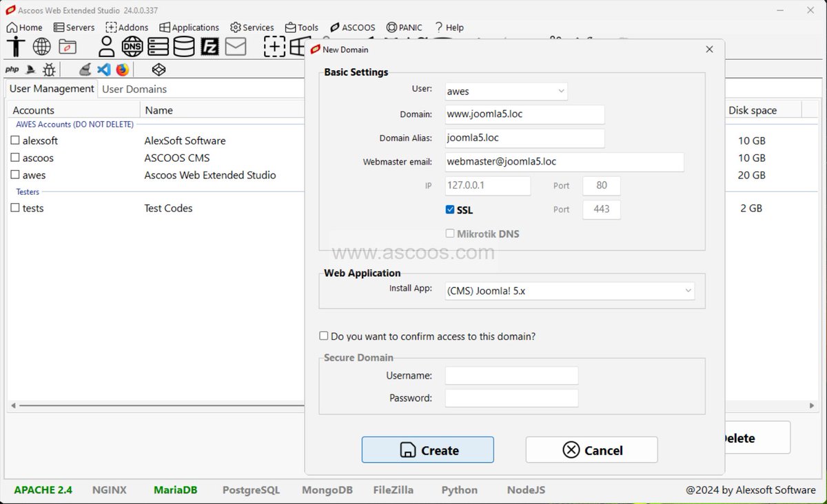Click the php icon in second toolbar
Image resolution: width=827 pixels, height=504 pixels.
(12, 70)
